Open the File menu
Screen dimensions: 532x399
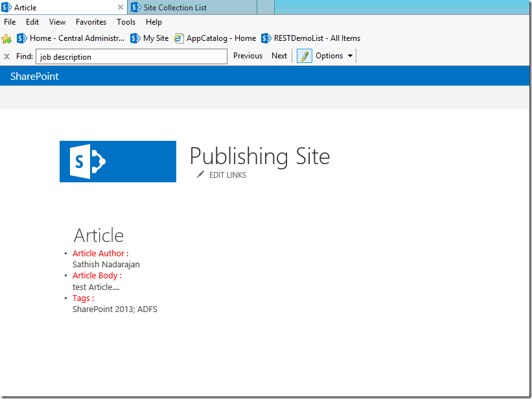[x=10, y=22]
